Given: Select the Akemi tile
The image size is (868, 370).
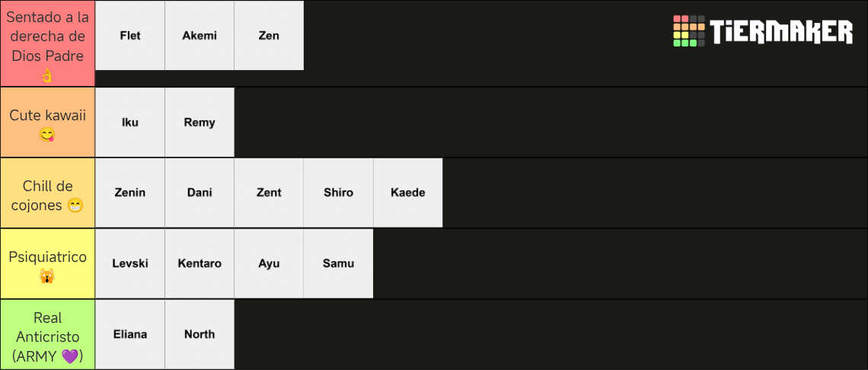Looking at the screenshot, I should coord(199,36).
